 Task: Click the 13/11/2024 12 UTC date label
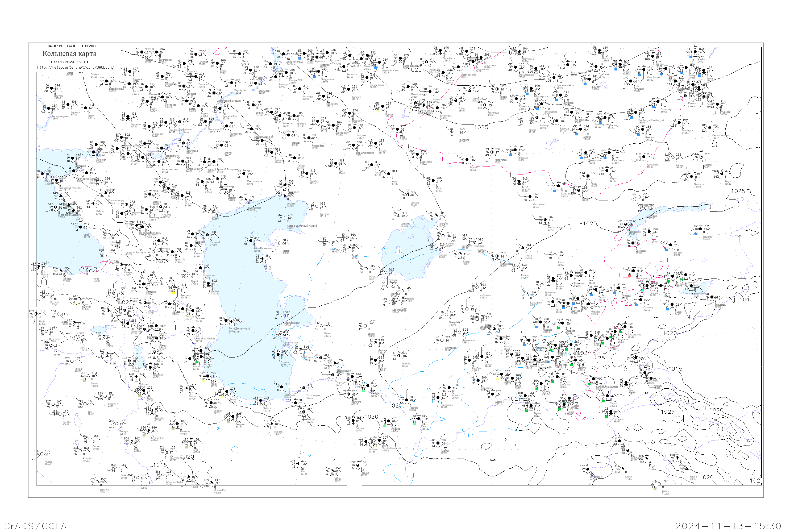tap(70, 62)
